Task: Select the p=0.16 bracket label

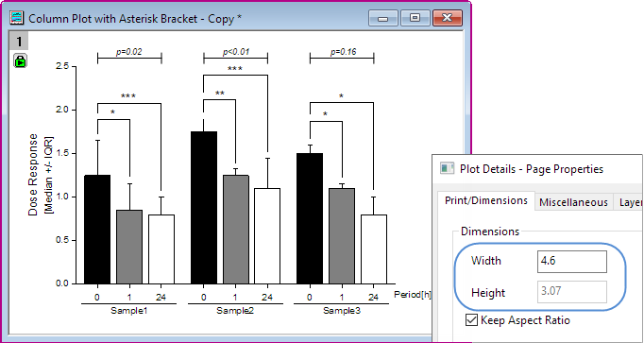Action: (343, 52)
